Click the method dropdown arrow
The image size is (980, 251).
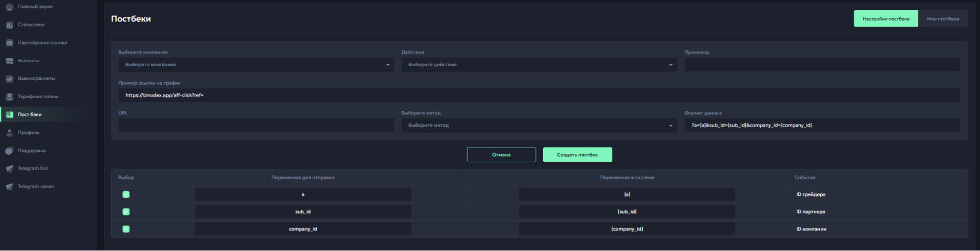[671, 126]
